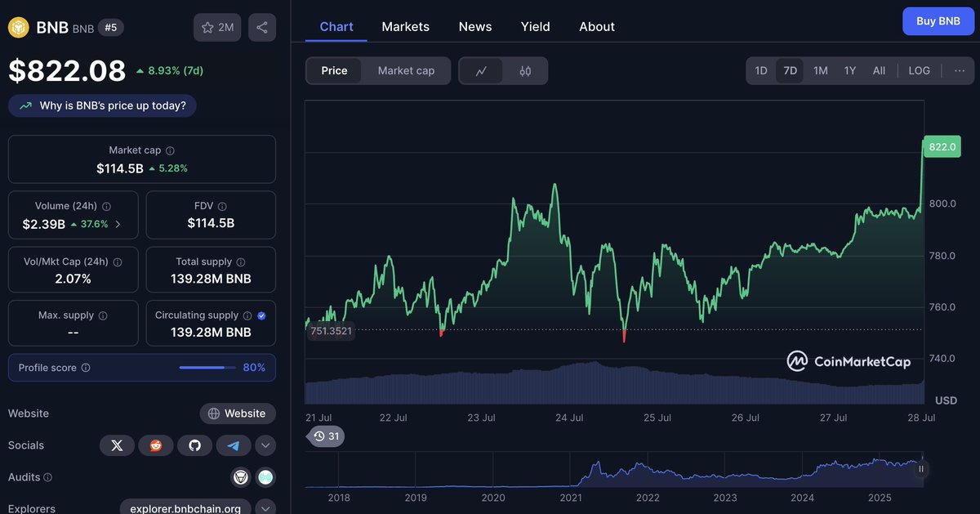Set chart range to 1D

(x=761, y=71)
